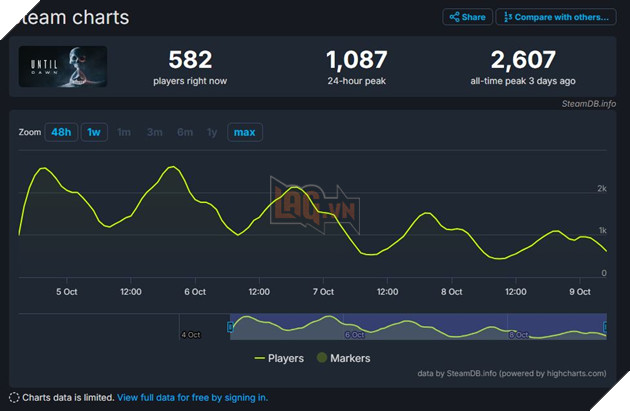The image size is (630, 411).
Task: Click the left handle of navigator range
Action: click(231, 326)
